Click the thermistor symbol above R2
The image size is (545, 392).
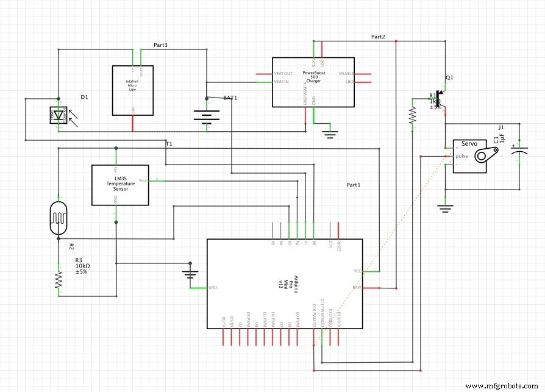[59, 218]
